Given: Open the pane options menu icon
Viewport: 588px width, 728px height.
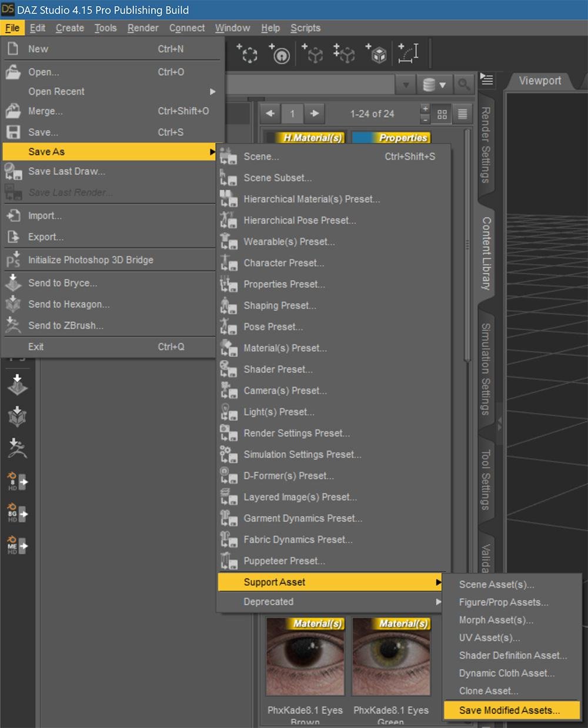Looking at the screenshot, I should [487, 79].
